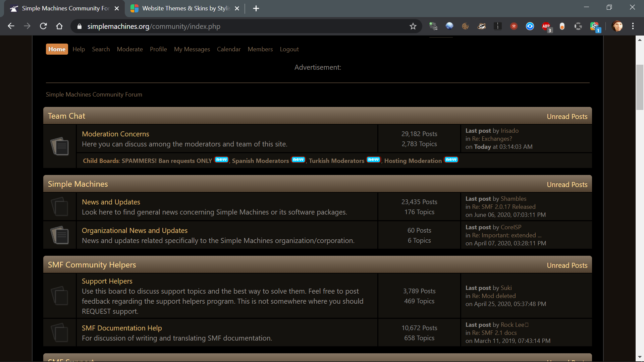644x362 pixels.
Task: Open the Team Chat category header link
Action: [x=66, y=116]
